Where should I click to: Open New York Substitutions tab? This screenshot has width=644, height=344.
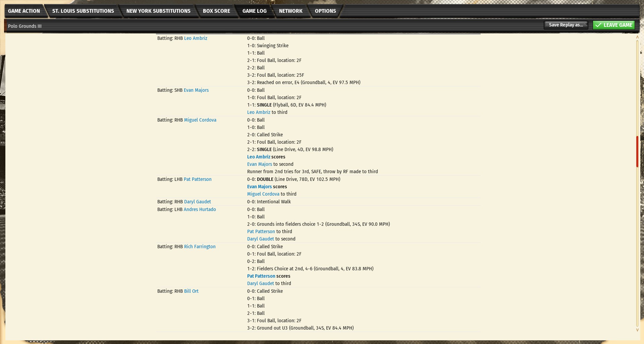click(158, 11)
